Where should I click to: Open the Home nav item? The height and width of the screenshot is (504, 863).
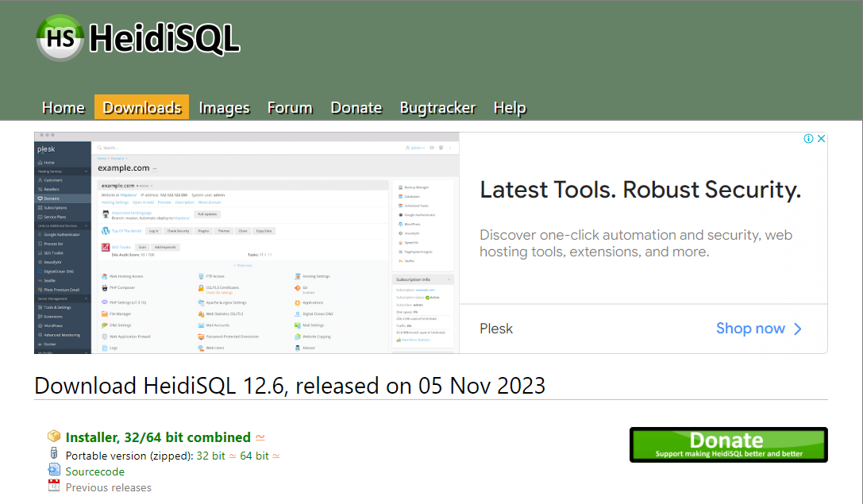(64, 108)
